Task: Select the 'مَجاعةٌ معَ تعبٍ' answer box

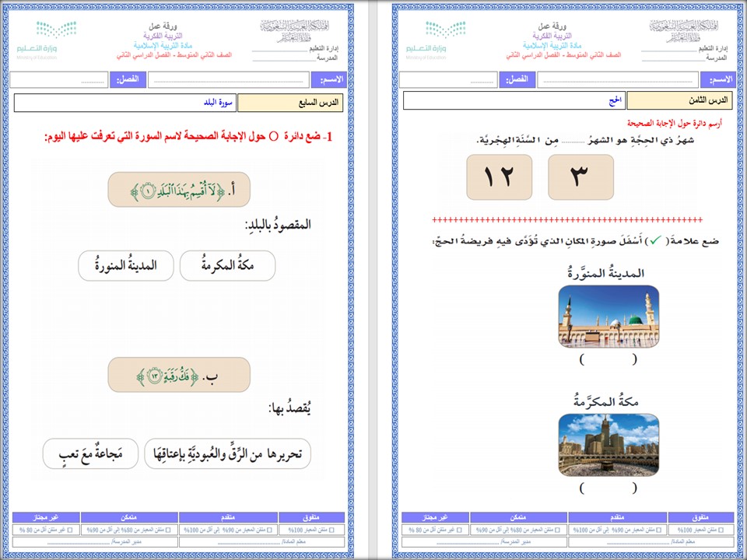Action: (90, 453)
